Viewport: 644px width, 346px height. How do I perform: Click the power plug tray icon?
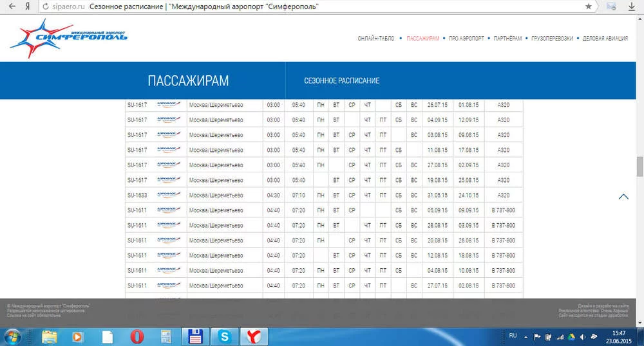coord(548,337)
